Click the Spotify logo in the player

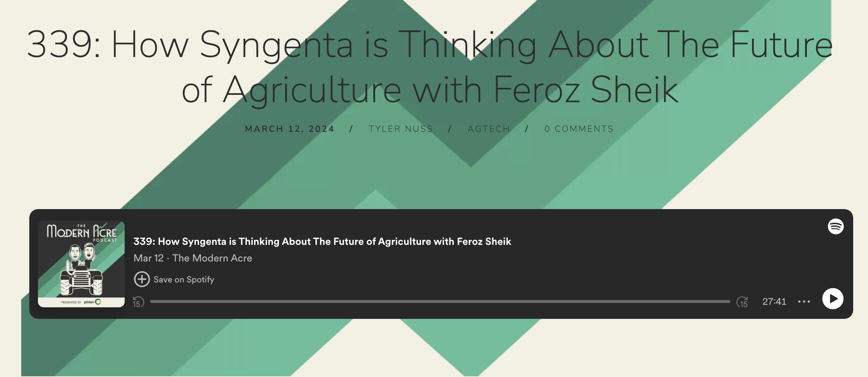pyautogui.click(x=835, y=226)
